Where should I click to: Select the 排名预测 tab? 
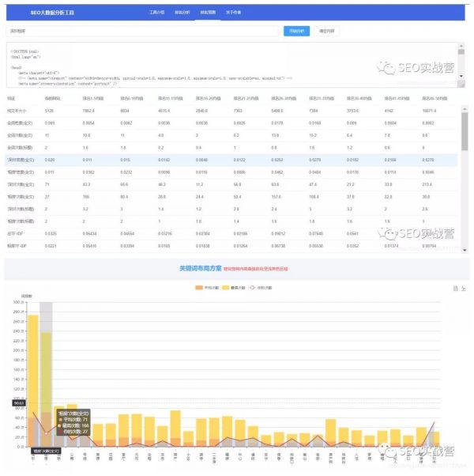pyautogui.click(x=208, y=13)
